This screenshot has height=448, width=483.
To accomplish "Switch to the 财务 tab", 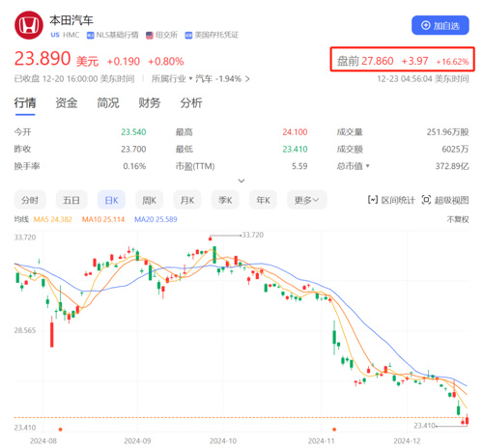I will tap(150, 103).
